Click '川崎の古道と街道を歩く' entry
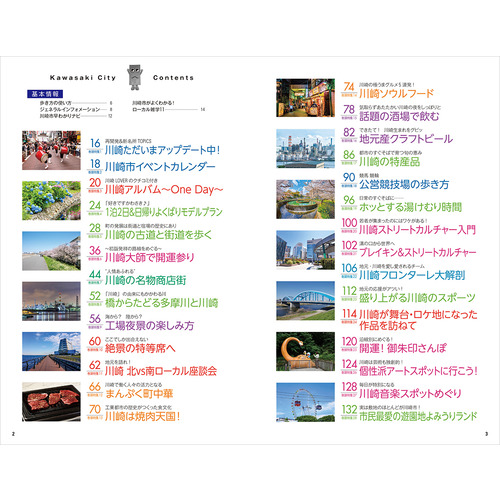This screenshot has width=500, height=500. click(158, 235)
